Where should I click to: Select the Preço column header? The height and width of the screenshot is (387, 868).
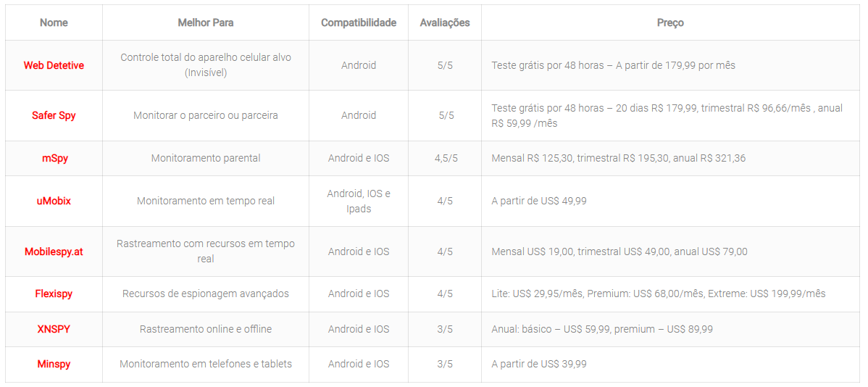tap(670, 22)
